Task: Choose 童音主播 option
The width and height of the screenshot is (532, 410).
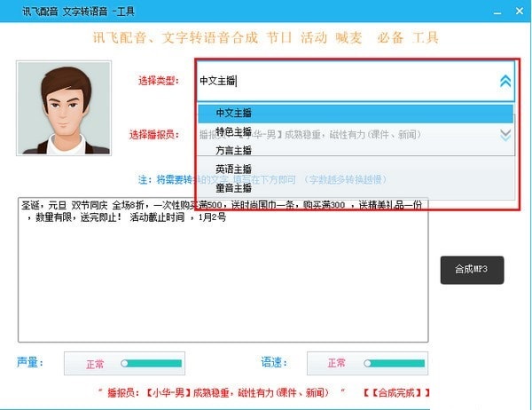Action: [356, 187]
